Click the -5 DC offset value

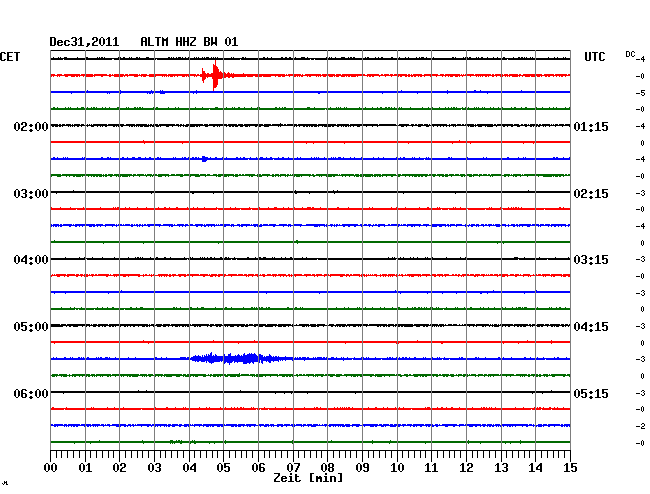pos(640,93)
